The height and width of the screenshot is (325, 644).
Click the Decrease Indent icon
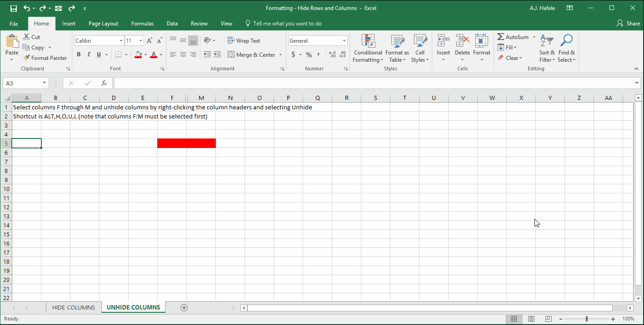[x=207, y=54]
